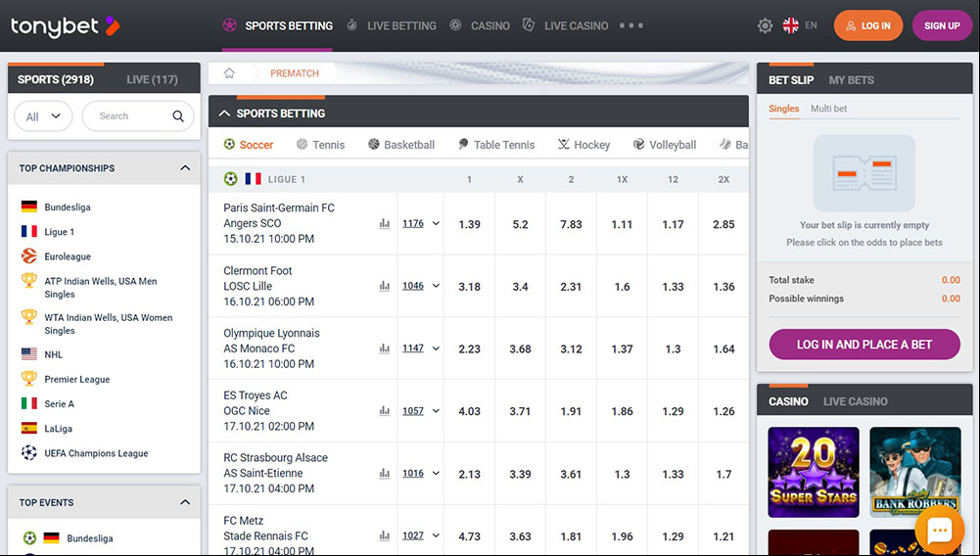Click the Euroleague basketball icon
The image size is (980, 556).
[28, 256]
